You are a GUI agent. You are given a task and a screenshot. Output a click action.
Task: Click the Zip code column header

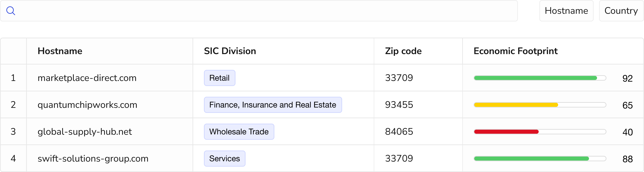pyautogui.click(x=403, y=51)
